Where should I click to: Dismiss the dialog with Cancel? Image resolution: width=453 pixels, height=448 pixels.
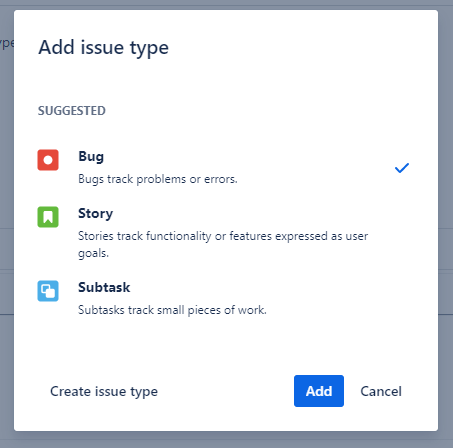click(x=381, y=391)
